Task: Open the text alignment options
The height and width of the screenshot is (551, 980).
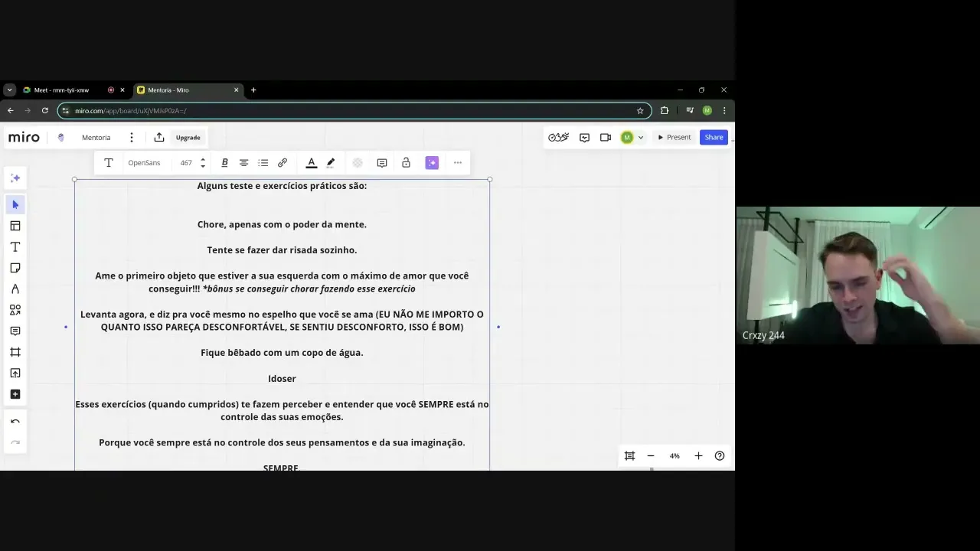Action: (x=243, y=163)
